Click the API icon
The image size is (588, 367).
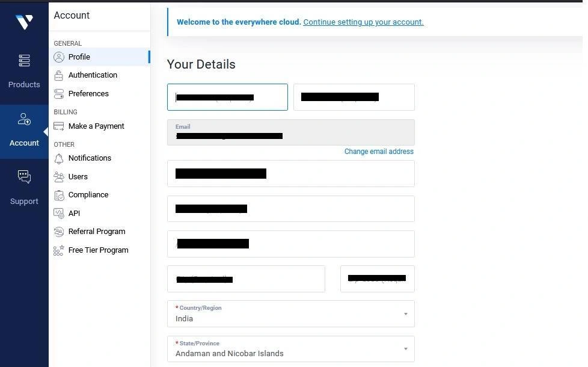(58, 213)
